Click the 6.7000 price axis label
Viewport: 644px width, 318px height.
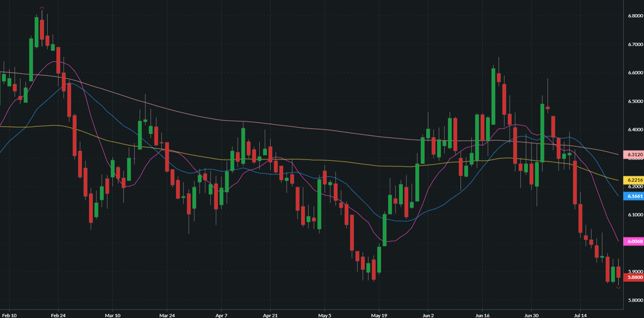(635, 45)
